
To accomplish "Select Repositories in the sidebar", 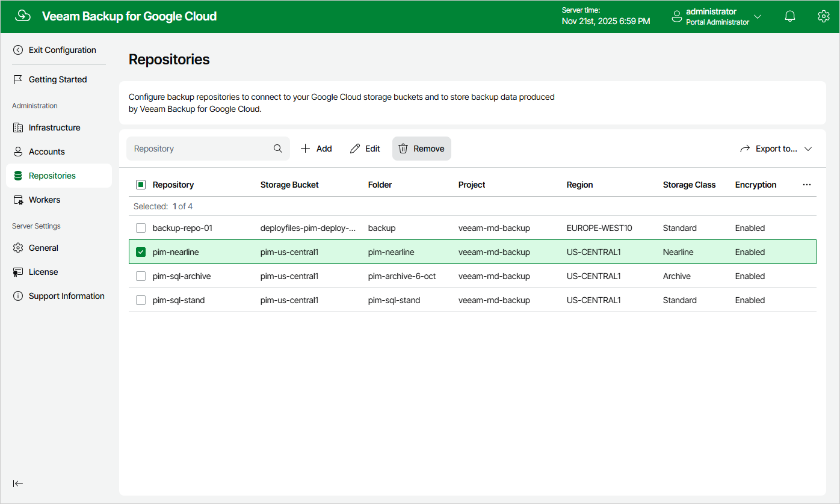I will point(59,176).
